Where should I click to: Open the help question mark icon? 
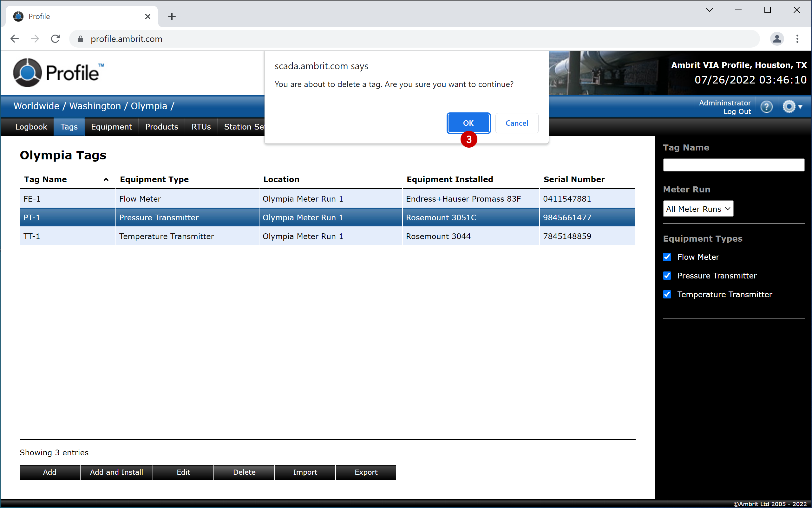point(766,107)
